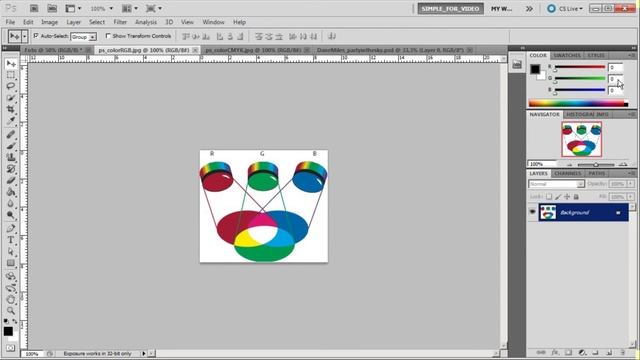640x360 pixels.
Task: Select the History Brush tool
Action: [11, 169]
